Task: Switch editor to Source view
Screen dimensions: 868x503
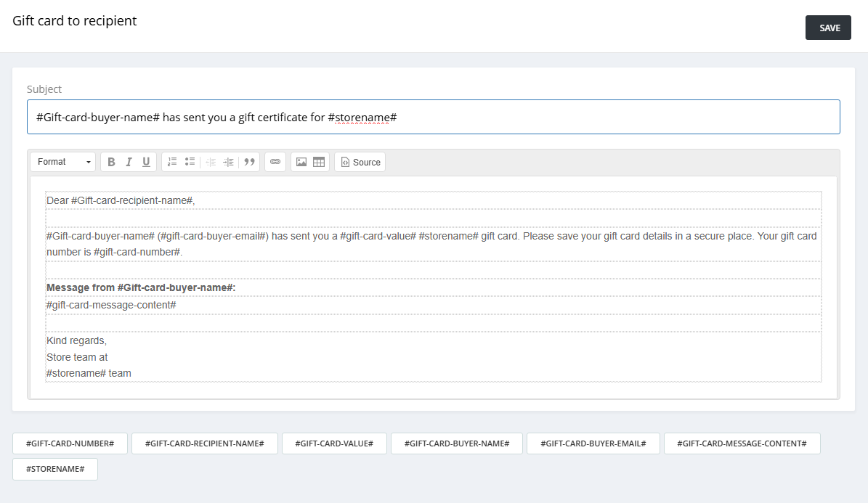Action: (360, 162)
